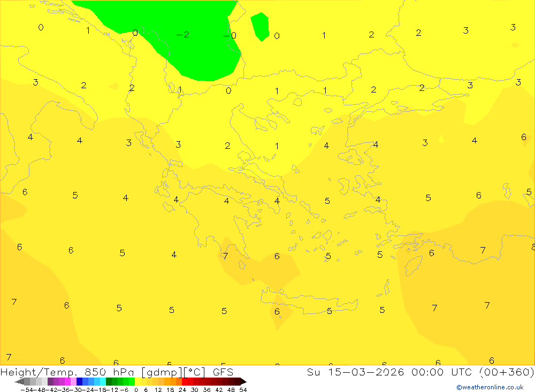The image size is (535, 392).
Task: Click the '48' color scale label
Action: point(231,390)
